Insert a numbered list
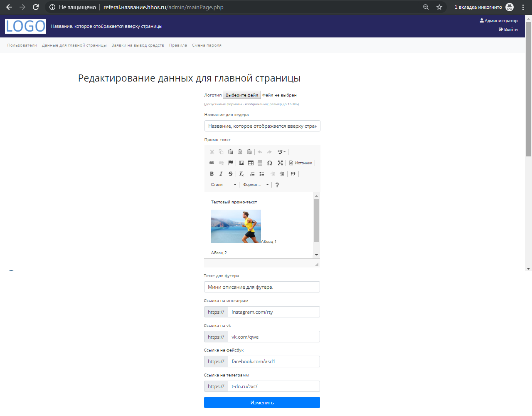 (x=252, y=174)
